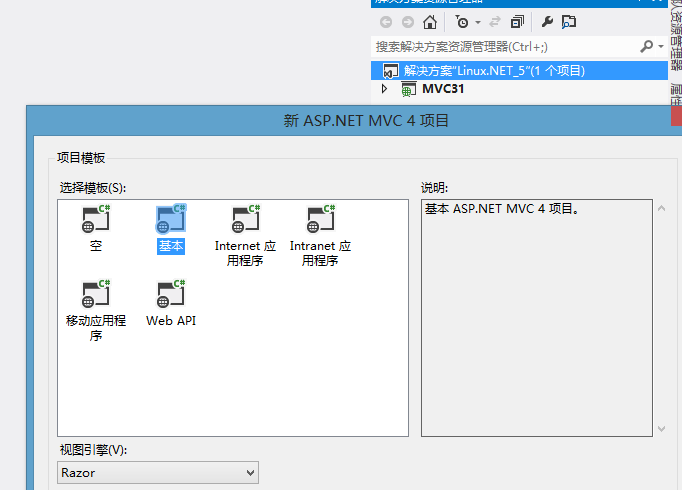The width and height of the screenshot is (682, 490).
Task: Click the description text 基本 ASP.NET MVC 4 项目
Action: click(502, 209)
